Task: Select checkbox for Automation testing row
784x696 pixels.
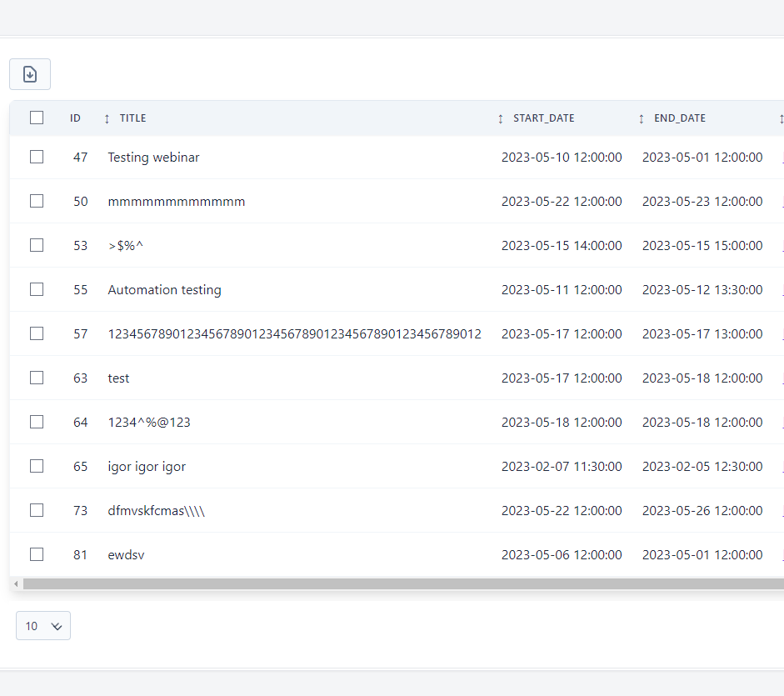Action: [x=37, y=289]
